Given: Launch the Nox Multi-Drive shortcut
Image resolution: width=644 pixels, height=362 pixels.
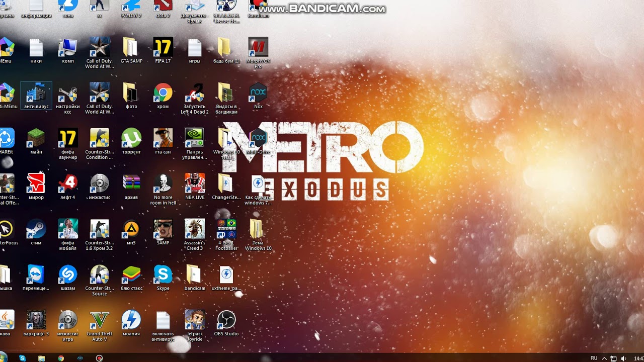Looking at the screenshot, I should pos(258,142).
